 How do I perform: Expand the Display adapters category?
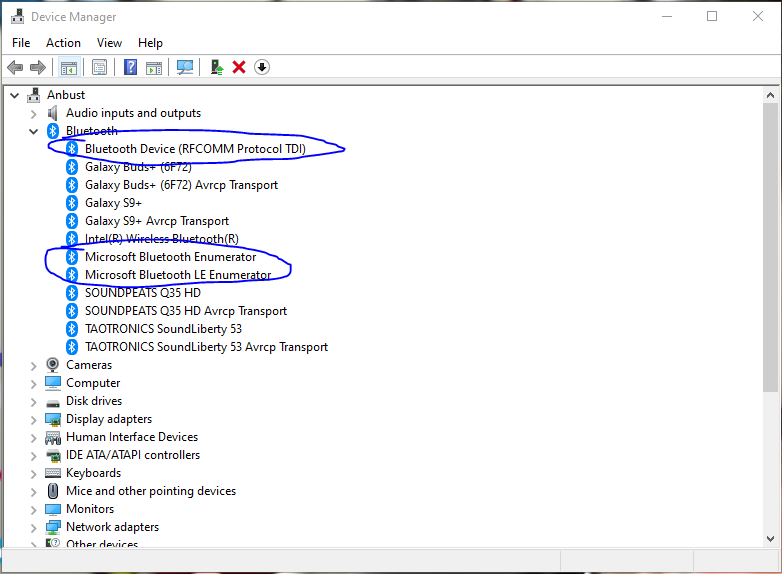pyautogui.click(x=33, y=420)
